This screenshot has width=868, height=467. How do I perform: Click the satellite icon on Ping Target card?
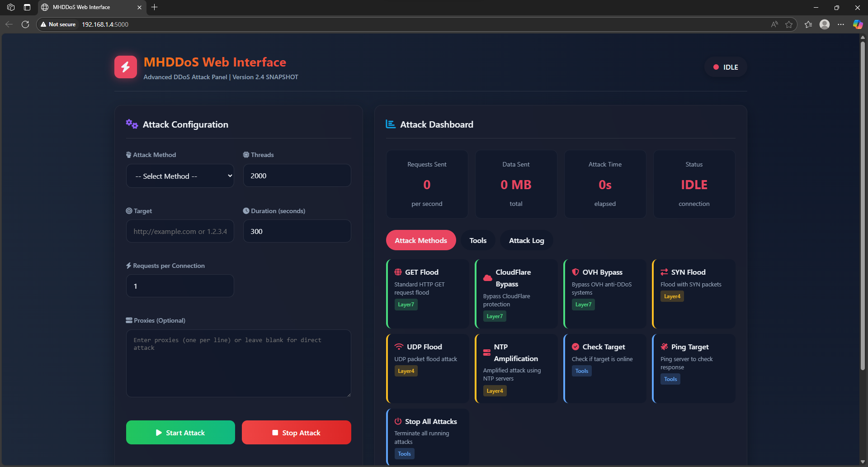(x=664, y=347)
